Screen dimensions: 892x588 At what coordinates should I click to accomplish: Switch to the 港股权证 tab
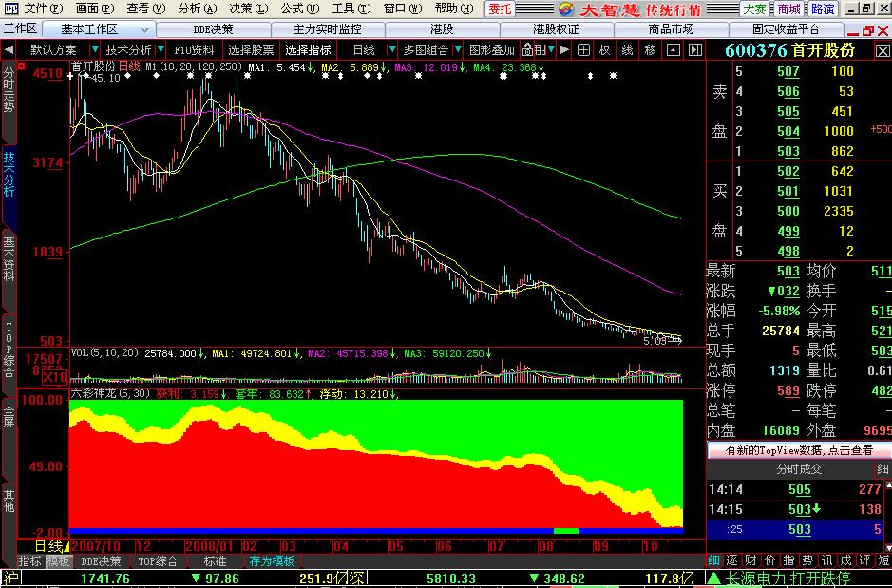[556, 30]
